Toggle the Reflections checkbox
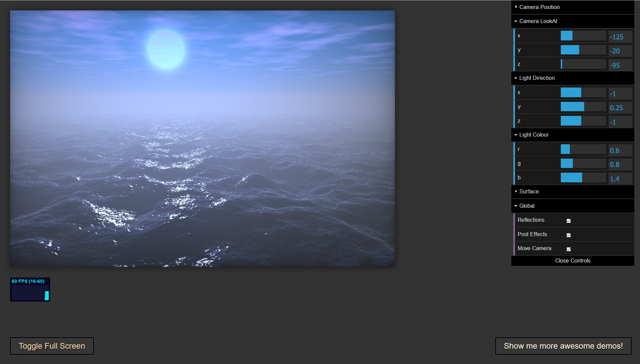Image resolution: width=640 pixels, height=364 pixels. coord(568,221)
